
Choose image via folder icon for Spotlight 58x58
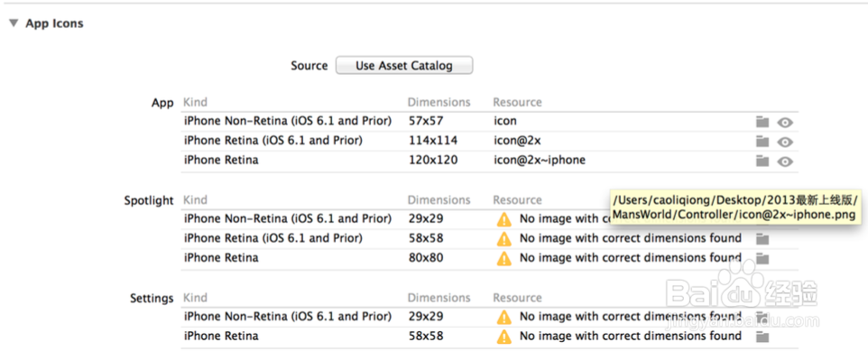[x=762, y=238]
